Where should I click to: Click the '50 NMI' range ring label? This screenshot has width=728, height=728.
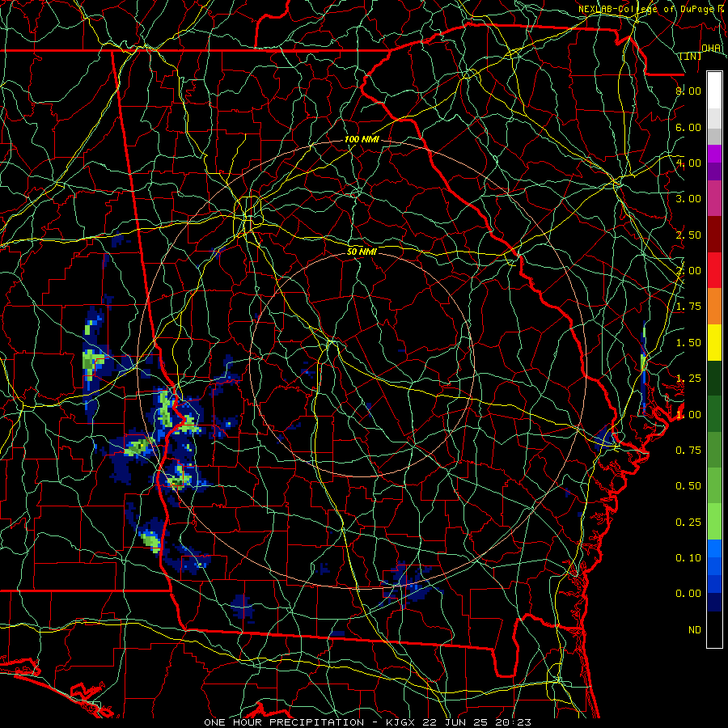(x=362, y=252)
